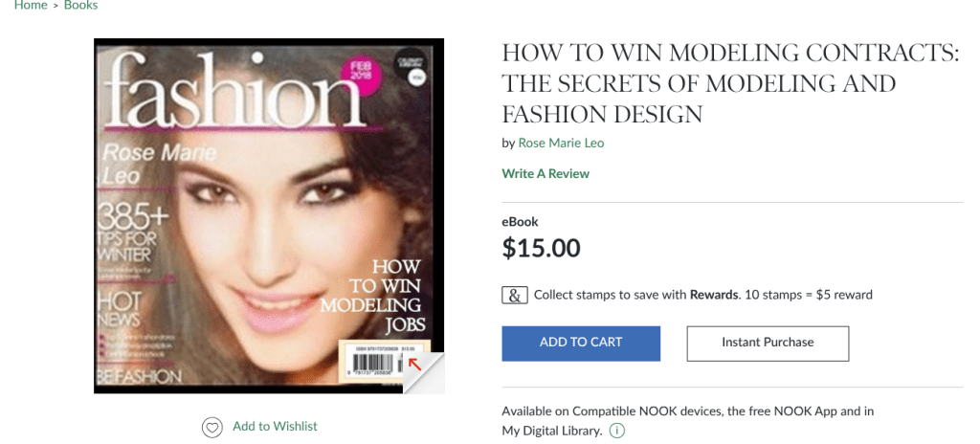The height and width of the screenshot is (444, 980).
Task: Click the breadcrumb separator arrow after Home
Action: click(56, 6)
